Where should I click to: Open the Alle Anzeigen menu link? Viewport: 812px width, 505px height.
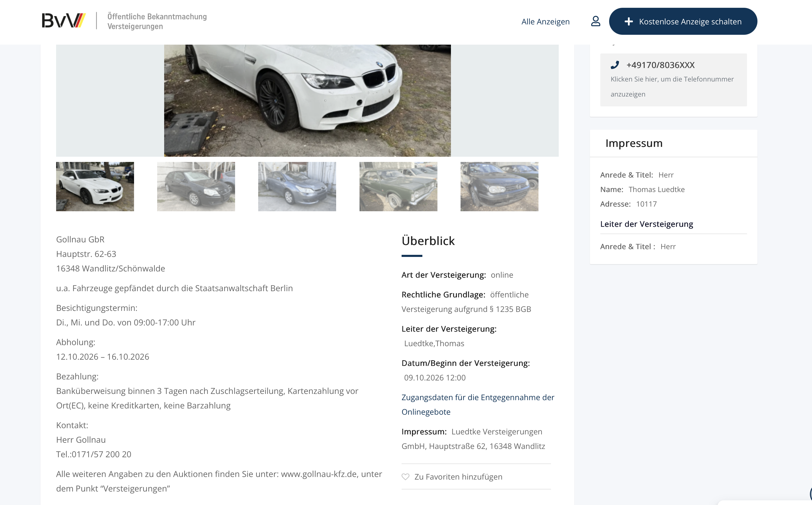tap(545, 22)
